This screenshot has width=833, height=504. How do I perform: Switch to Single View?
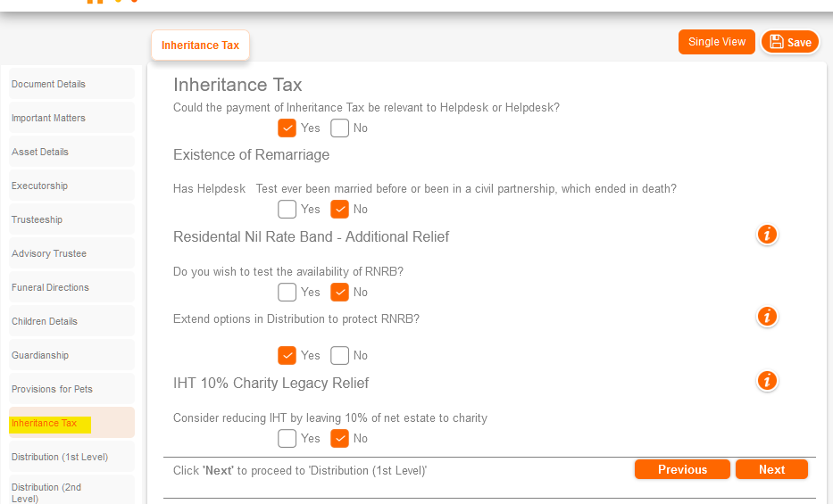tap(717, 42)
